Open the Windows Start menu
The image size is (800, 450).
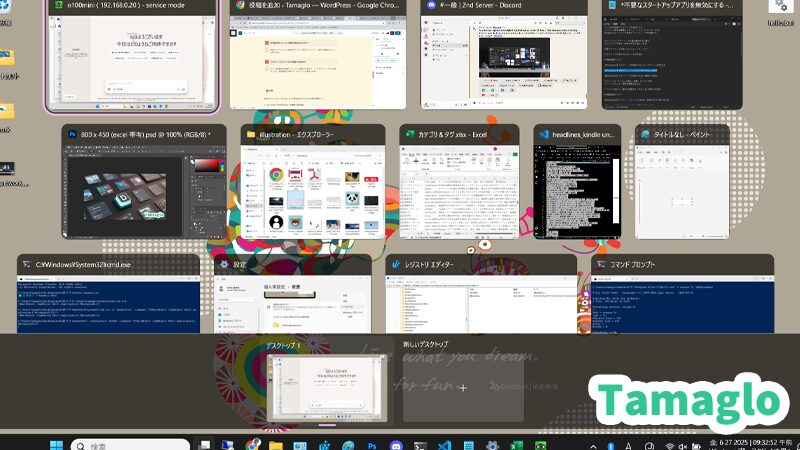tap(56, 445)
